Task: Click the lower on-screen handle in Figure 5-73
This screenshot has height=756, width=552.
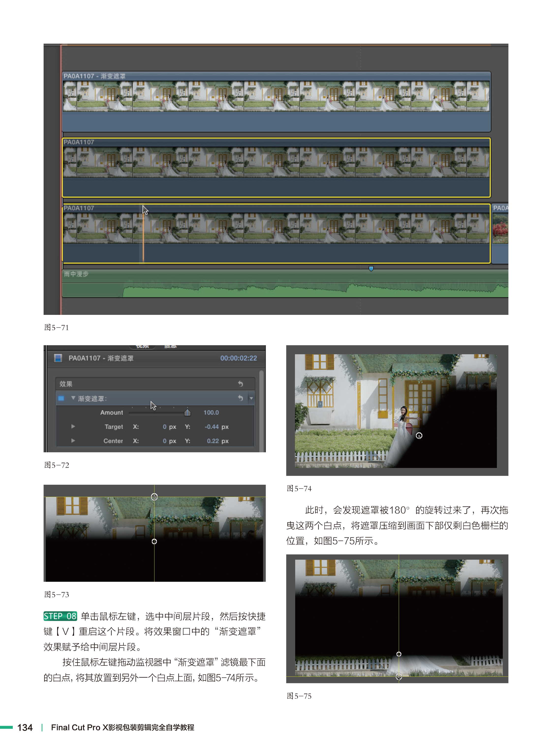Action: click(154, 541)
